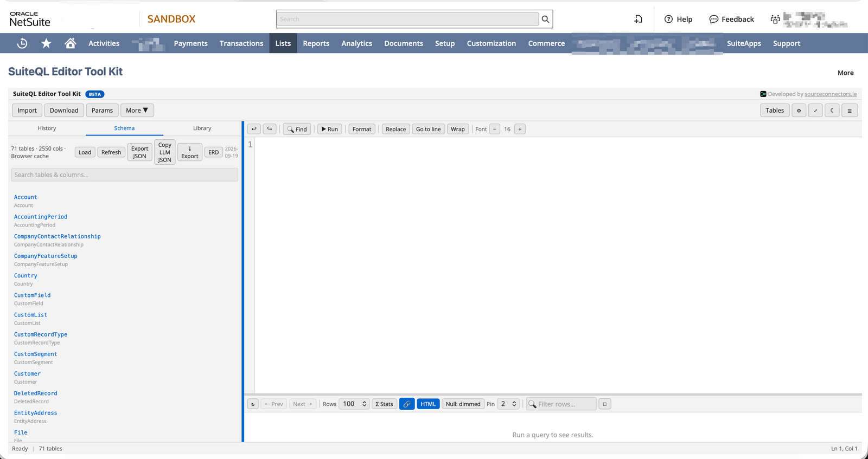
Task: Select the Account table in schema list
Action: 25,197
